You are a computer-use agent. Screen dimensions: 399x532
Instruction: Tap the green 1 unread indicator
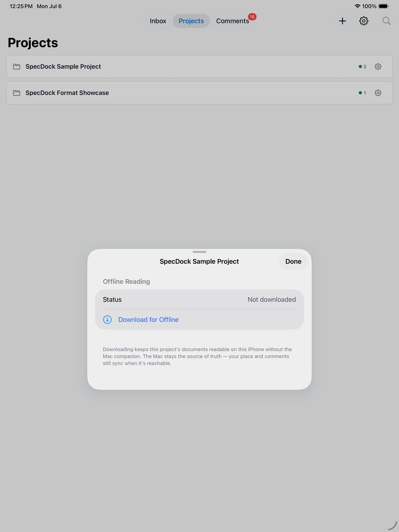coord(362,93)
